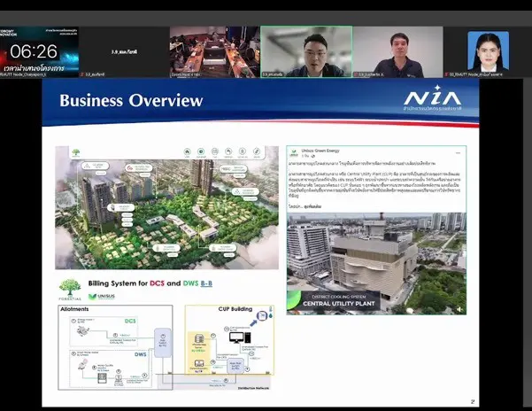
Task: Open the post's three-dots options menu
Action: [x=459, y=152]
